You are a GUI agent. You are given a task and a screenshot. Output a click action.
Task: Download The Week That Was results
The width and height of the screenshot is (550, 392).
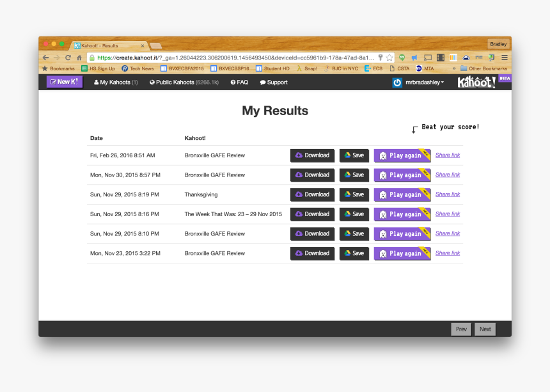pyautogui.click(x=312, y=214)
